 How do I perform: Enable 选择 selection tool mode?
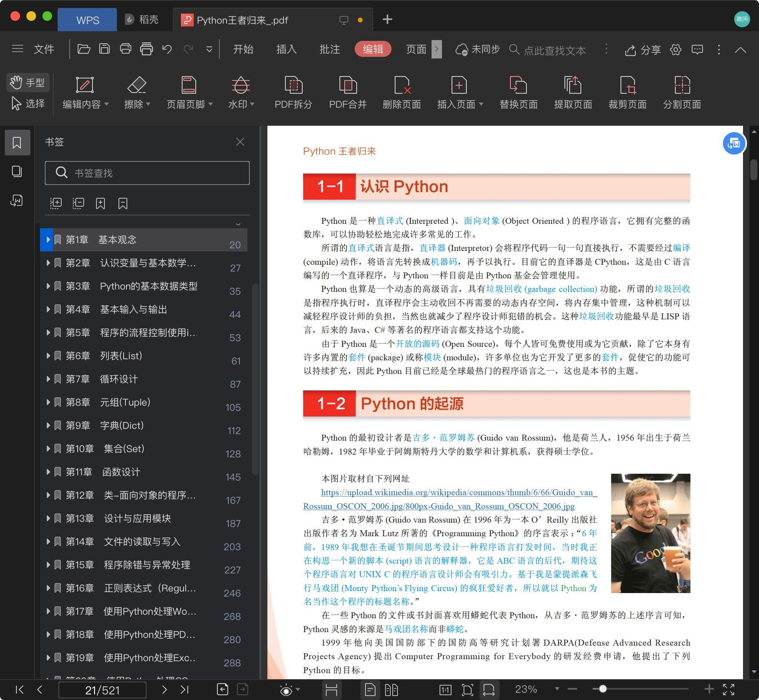pos(28,104)
